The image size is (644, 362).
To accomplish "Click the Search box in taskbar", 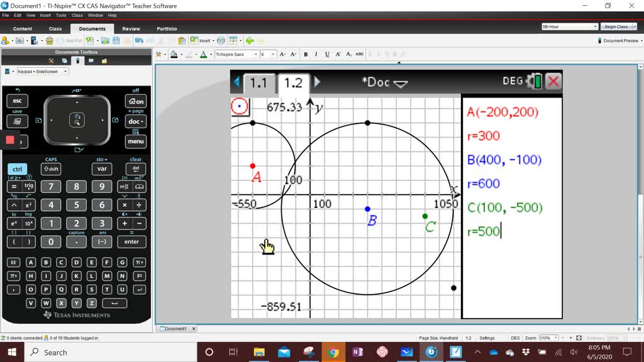I will point(111,352).
